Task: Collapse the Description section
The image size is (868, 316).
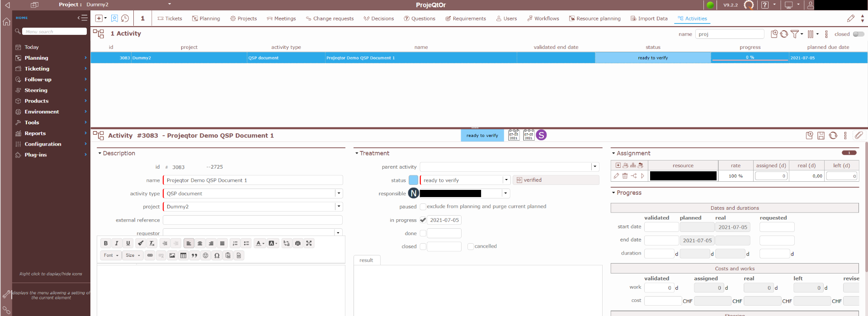Action: [100, 153]
